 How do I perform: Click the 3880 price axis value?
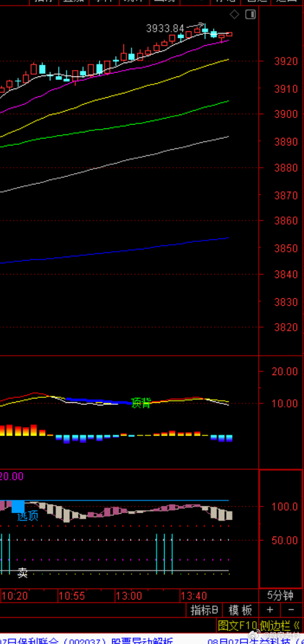click(x=285, y=168)
